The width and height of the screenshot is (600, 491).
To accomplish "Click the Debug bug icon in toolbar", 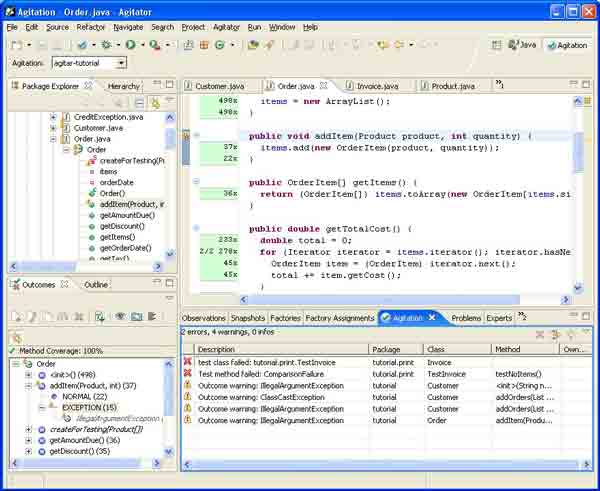I will coord(105,45).
